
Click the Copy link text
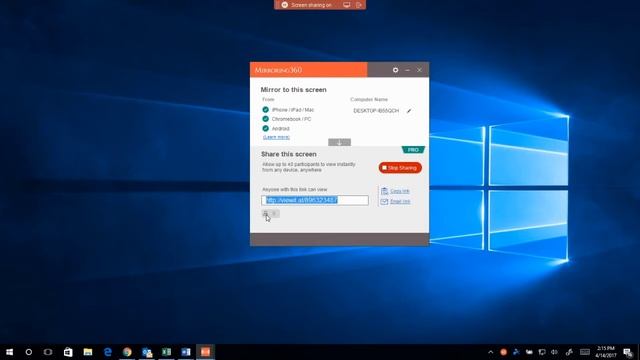pos(400,191)
